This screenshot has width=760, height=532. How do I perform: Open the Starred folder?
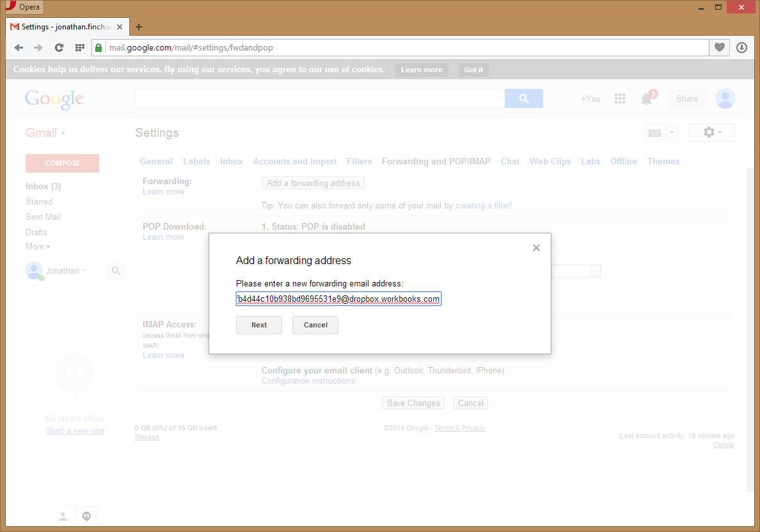coord(39,202)
